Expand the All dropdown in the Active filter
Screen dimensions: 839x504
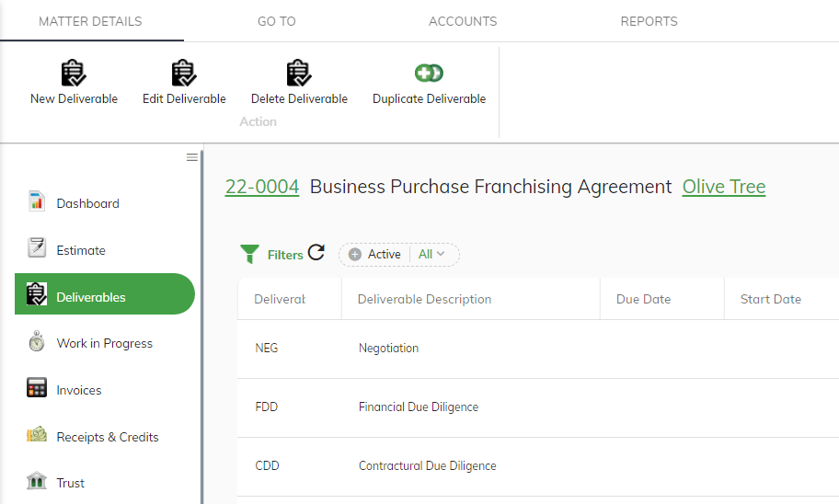pyautogui.click(x=431, y=254)
